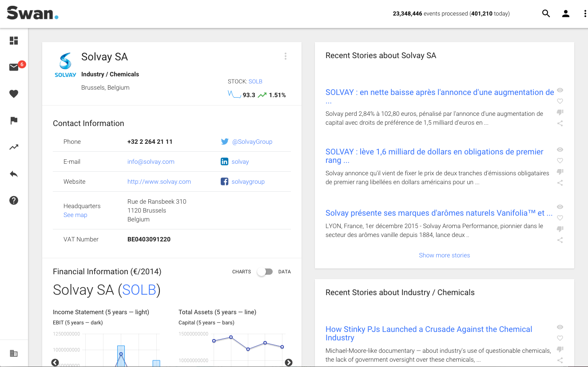Open the user account icon

(x=566, y=14)
